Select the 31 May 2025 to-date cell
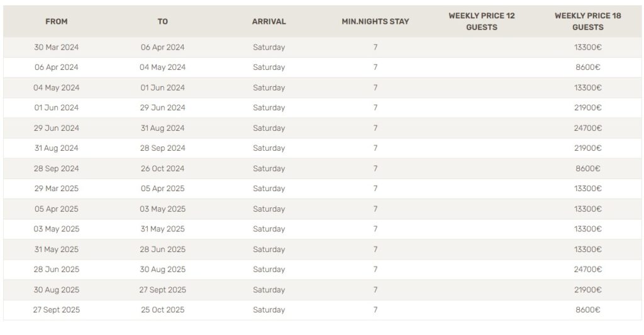644x335 pixels. point(163,229)
